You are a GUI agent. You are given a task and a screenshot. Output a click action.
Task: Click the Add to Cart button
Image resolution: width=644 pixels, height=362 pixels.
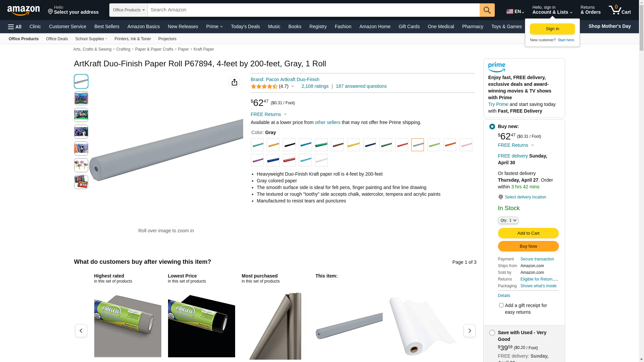tap(528, 233)
